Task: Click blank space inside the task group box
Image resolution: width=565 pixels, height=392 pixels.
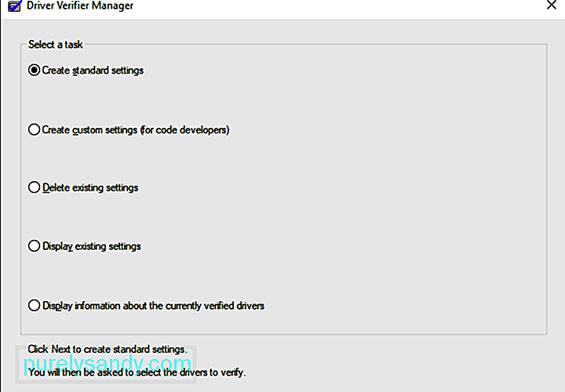Action: (396, 187)
